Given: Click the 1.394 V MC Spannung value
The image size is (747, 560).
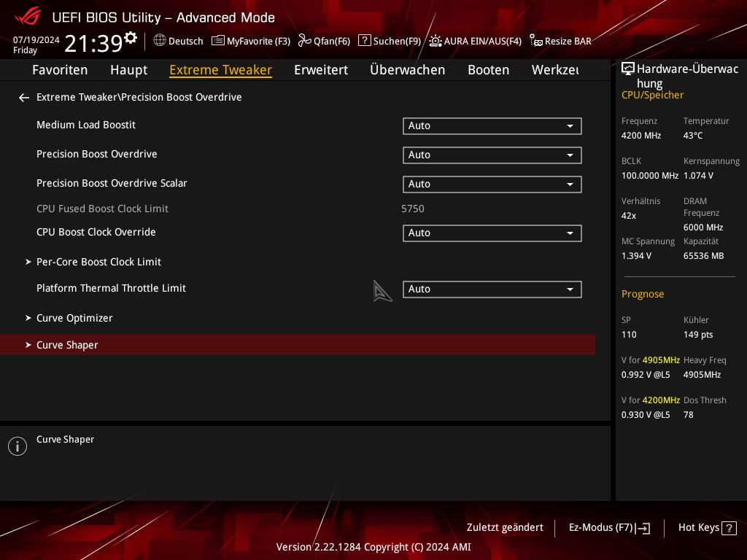Looking at the screenshot, I should click(636, 256).
